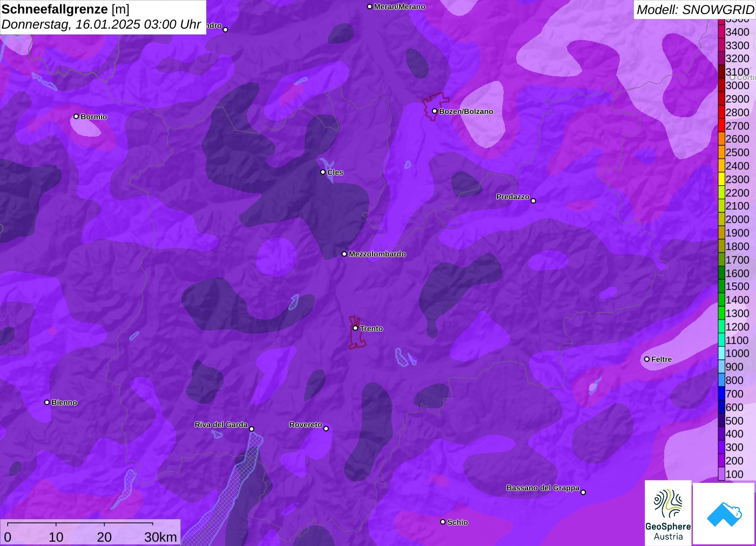The height and width of the screenshot is (546, 756).
Task: Click the Modell: SNOWGRID label
Action: click(x=695, y=9)
